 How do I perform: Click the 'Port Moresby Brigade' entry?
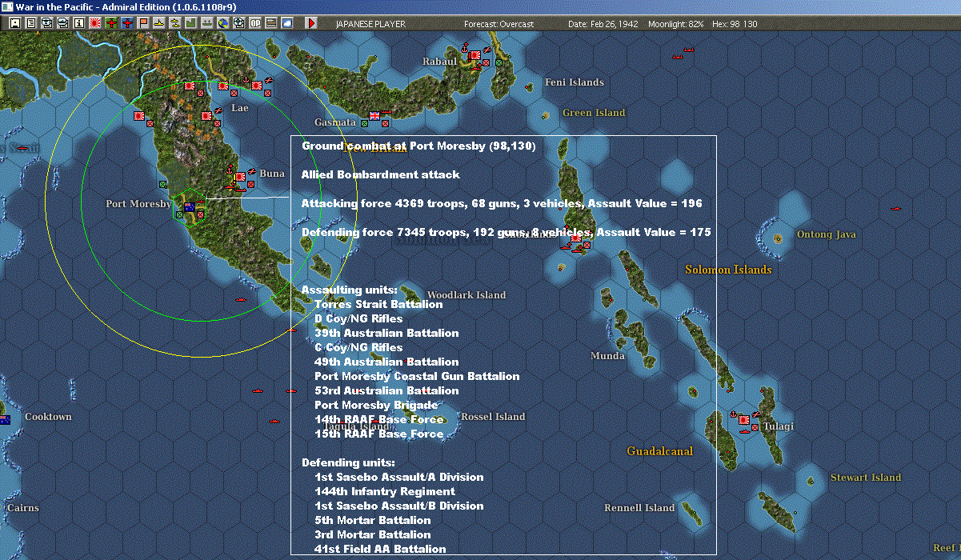tap(376, 405)
